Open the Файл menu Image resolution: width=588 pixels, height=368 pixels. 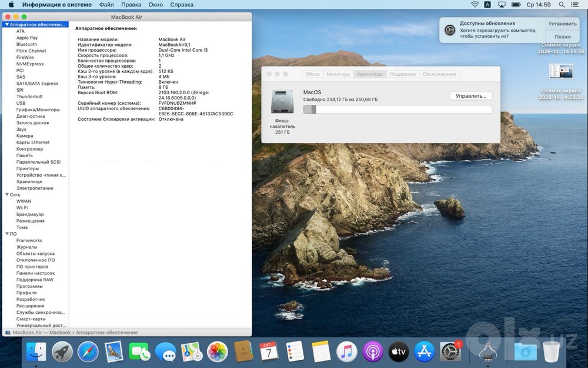[x=106, y=5]
